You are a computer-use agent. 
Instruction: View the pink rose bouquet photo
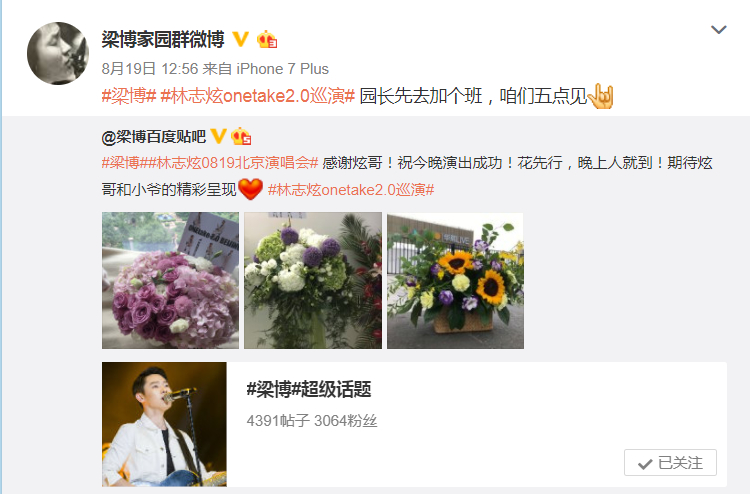(170, 280)
